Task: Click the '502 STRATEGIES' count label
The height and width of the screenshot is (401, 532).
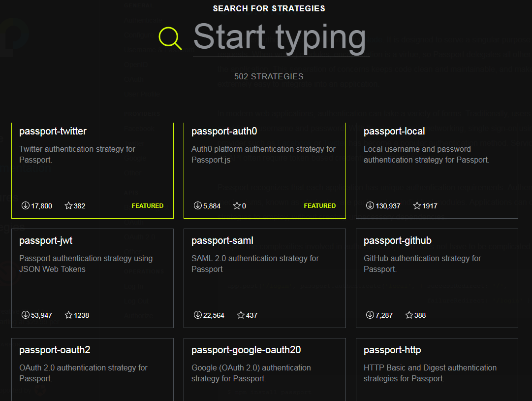Action: tap(269, 76)
